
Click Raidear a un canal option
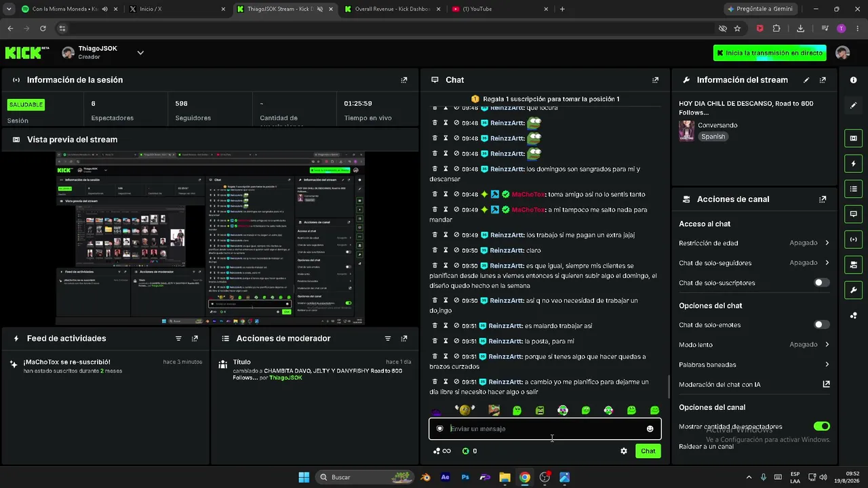[706, 447]
